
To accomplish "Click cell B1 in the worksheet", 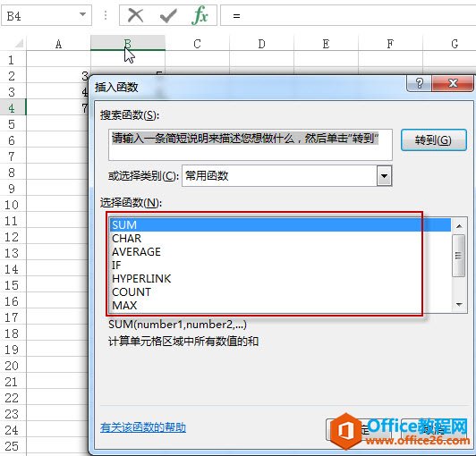I will pyautogui.click(x=128, y=60).
